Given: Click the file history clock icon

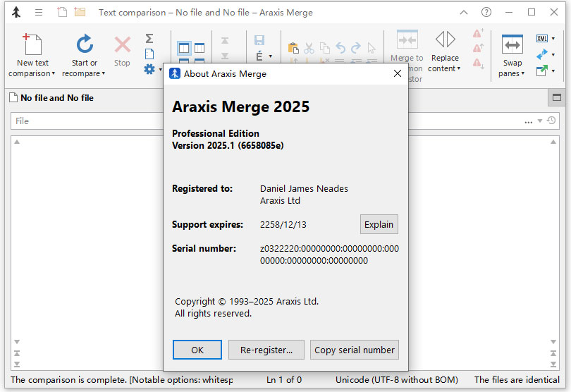Looking at the screenshot, I should click(551, 121).
